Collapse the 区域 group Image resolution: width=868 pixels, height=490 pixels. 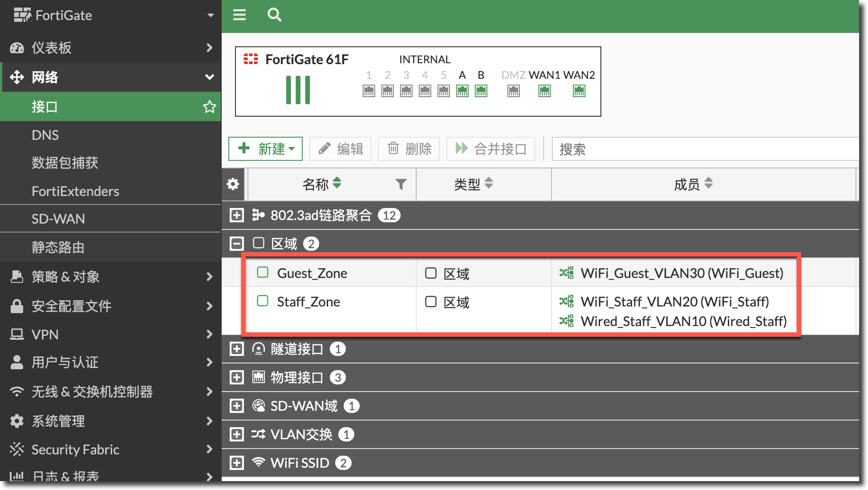[236, 244]
